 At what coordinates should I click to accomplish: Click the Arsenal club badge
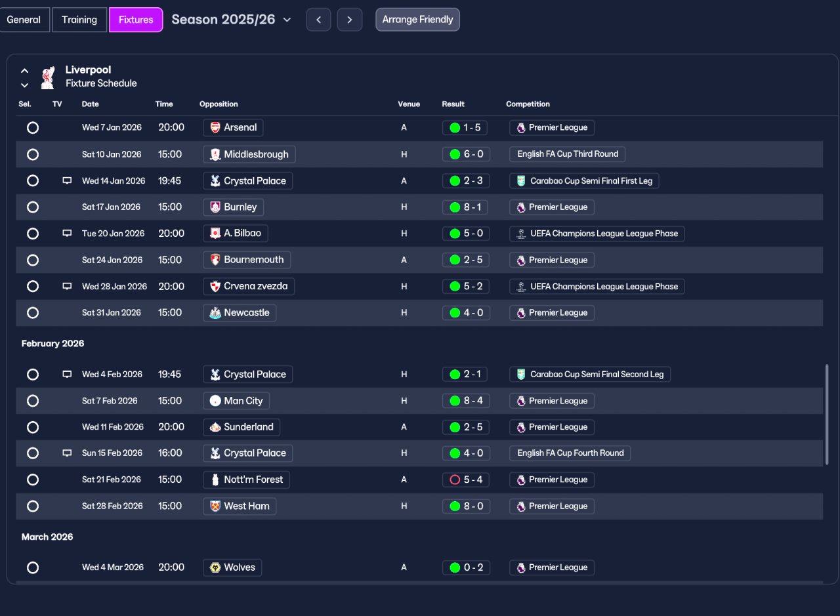tap(215, 127)
